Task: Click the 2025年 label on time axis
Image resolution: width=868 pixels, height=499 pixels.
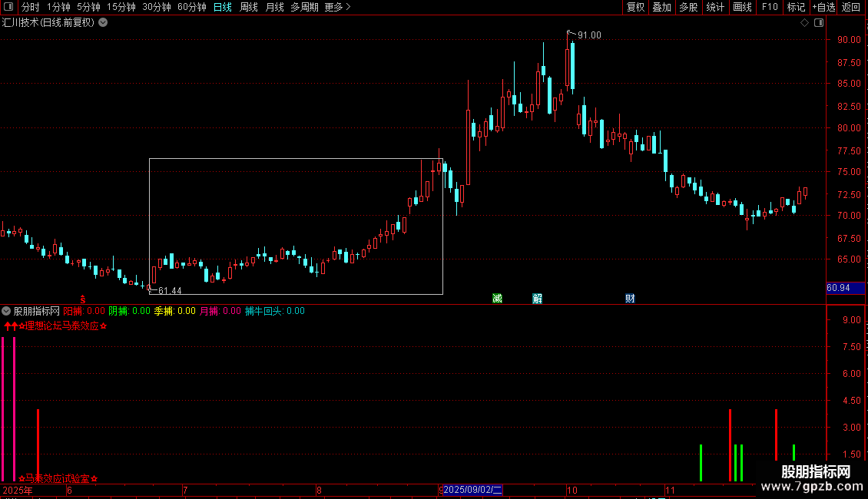Action: click(18, 490)
